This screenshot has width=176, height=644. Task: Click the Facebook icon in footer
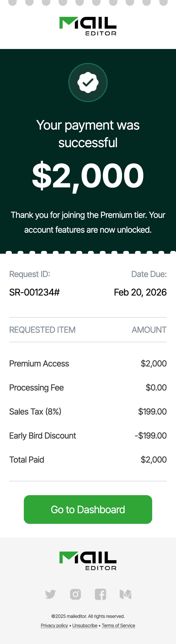(x=101, y=594)
